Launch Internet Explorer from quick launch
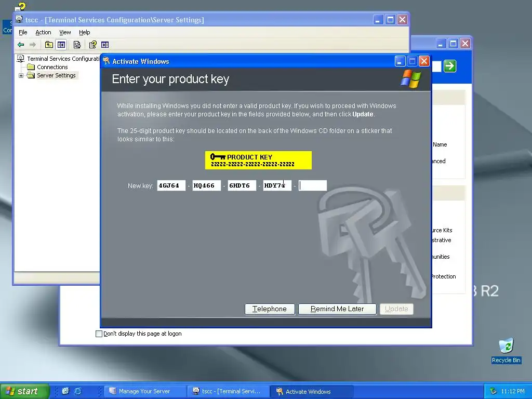 pyautogui.click(x=78, y=391)
